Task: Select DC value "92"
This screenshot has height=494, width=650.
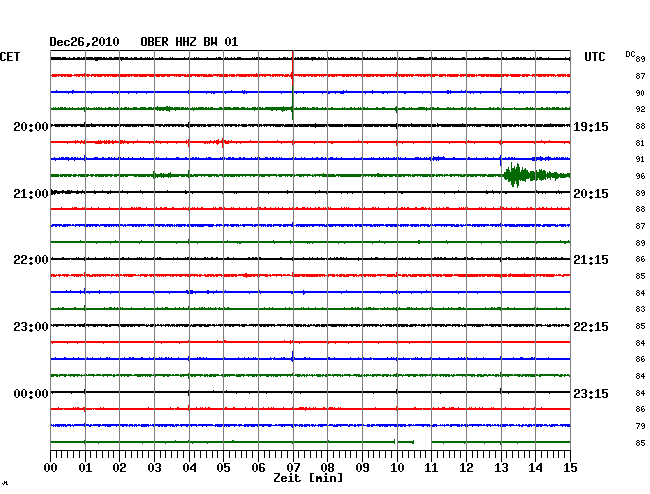Action: tap(640, 109)
